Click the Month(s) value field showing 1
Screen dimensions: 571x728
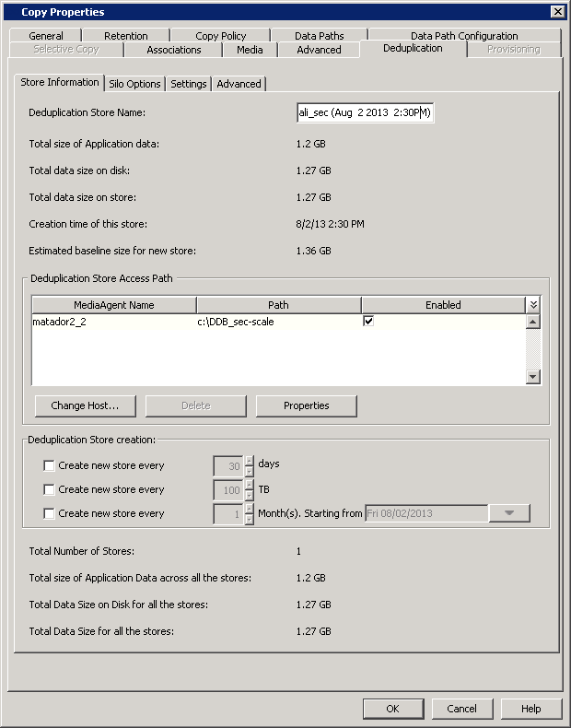[228, 514]
